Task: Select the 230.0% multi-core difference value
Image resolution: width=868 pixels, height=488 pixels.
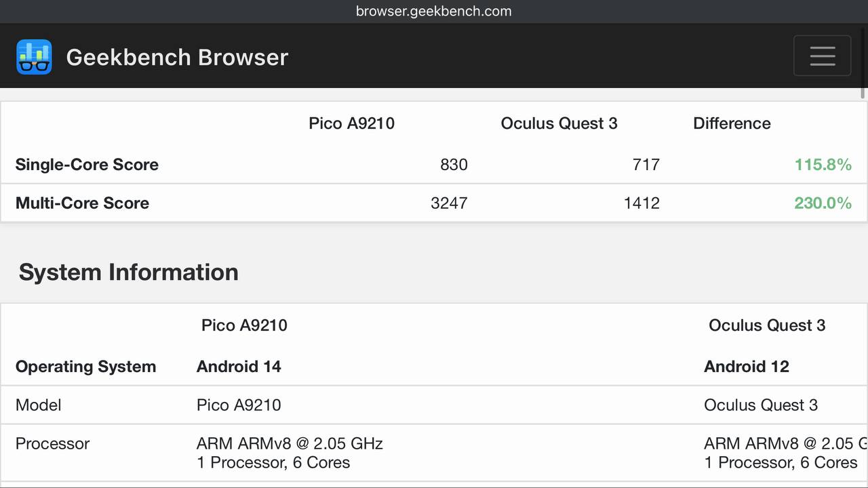Action: 823,203
